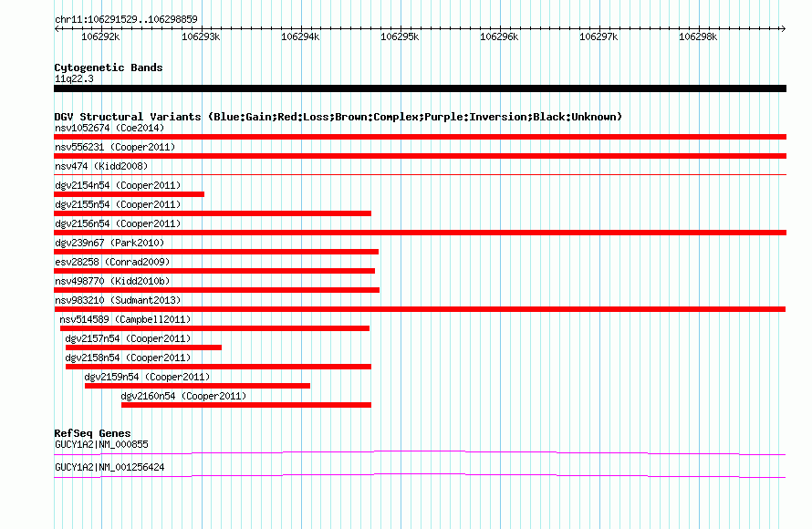The image size is (812, 529).
Task: Select the red bar under nsv514589
Action: 215,328
